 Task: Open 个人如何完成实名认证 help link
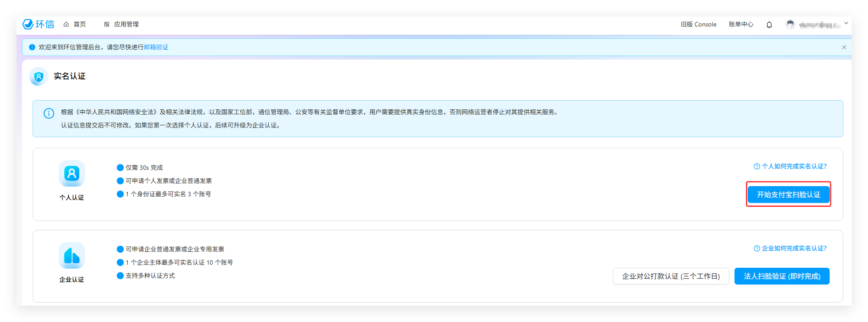pyautogui.click(x=790, y=166)
